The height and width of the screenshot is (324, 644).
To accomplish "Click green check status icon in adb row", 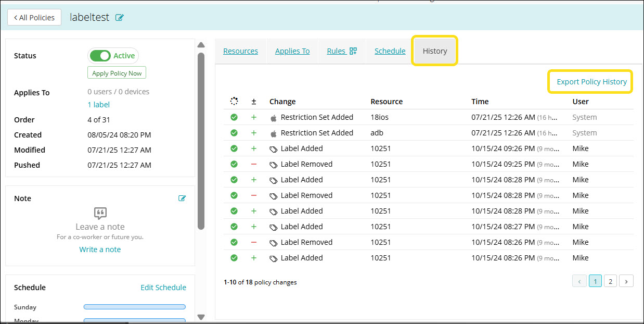I will click(x=234, y=133).
